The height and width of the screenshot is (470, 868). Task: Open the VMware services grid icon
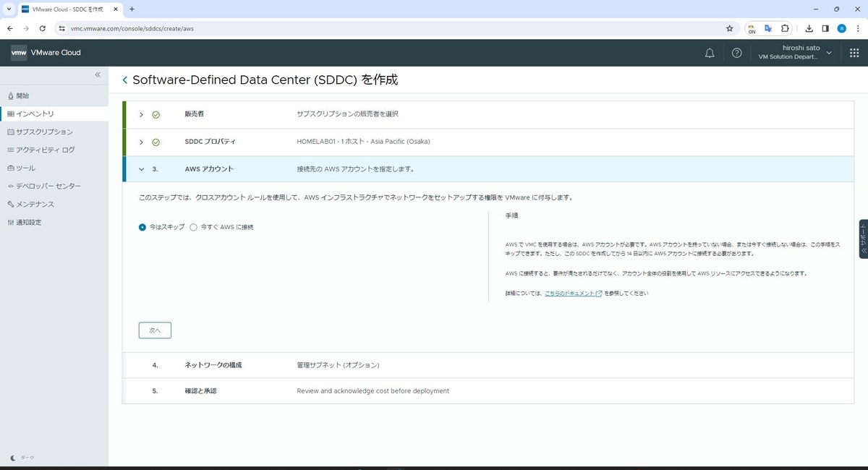click(854, 53)
